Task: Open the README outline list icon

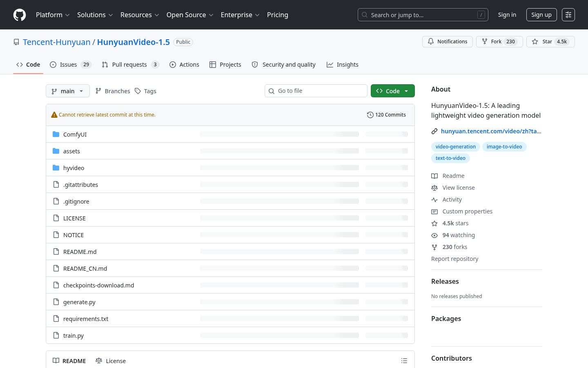Action: click(x=404, y=361)
